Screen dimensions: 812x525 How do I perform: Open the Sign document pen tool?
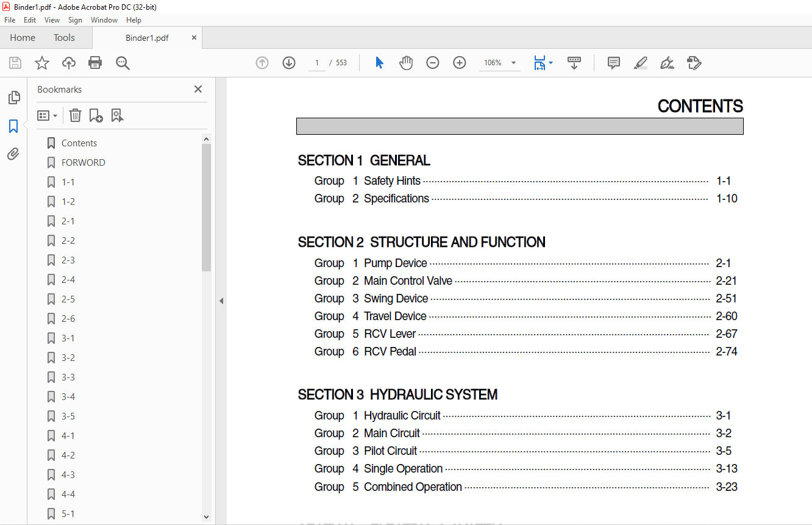pyautogui.click(x=667, y=63)
